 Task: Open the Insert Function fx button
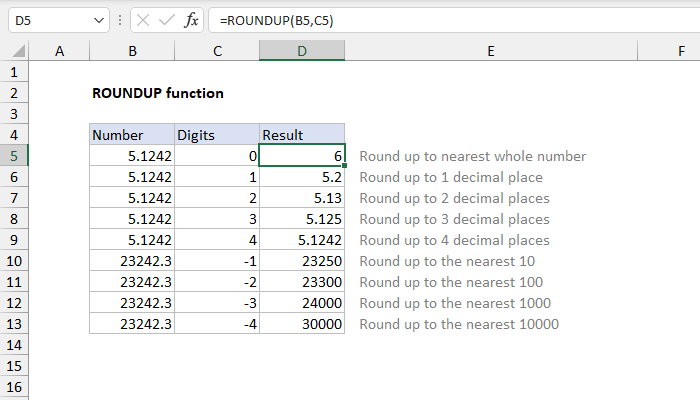pos(191,20)
